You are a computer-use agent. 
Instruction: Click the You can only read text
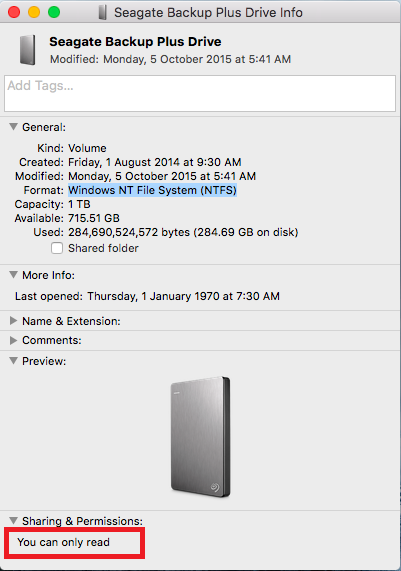[x=63, y=542]
